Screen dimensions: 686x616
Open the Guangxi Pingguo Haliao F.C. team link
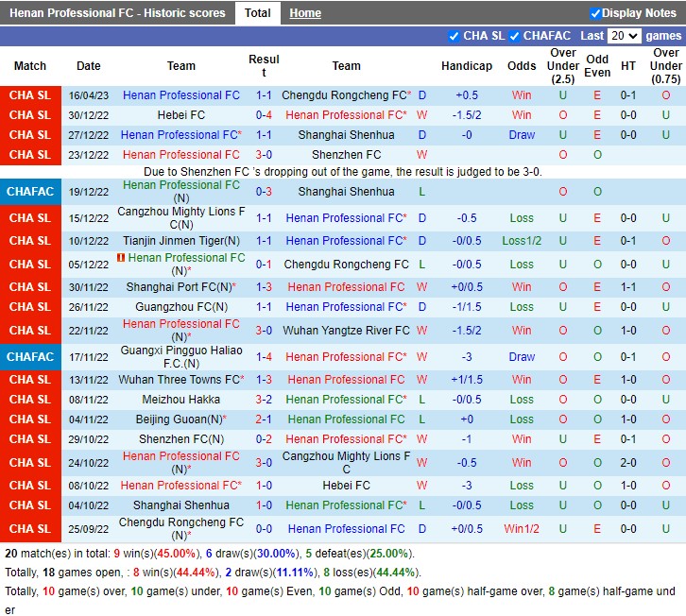(x=180, y=357)
